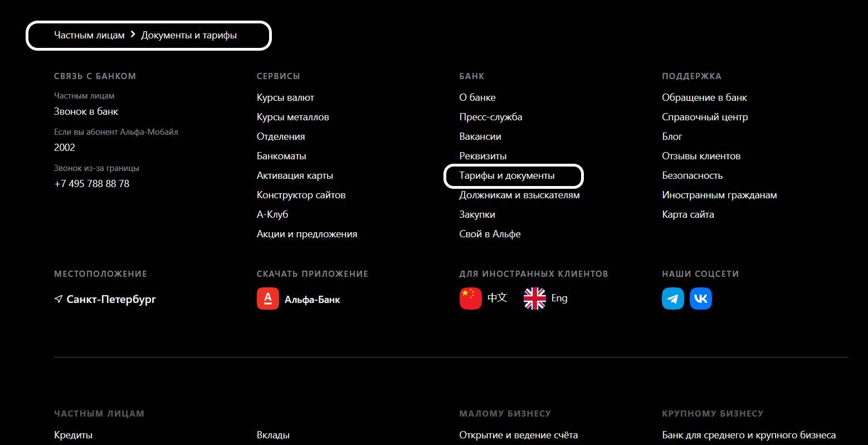Select the British flag for Eng version

click(534, 298)
